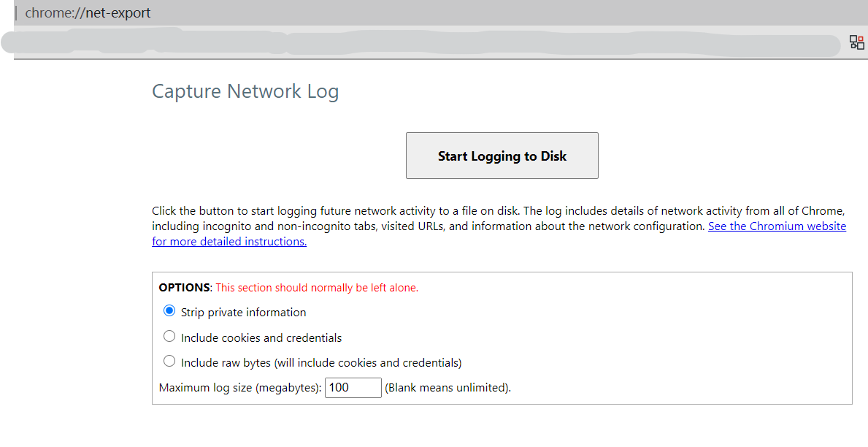Click the 'Maximum log size (megabytes)' label
The width and height of the screenshot is (868, 447).
(x=240, y=388)
